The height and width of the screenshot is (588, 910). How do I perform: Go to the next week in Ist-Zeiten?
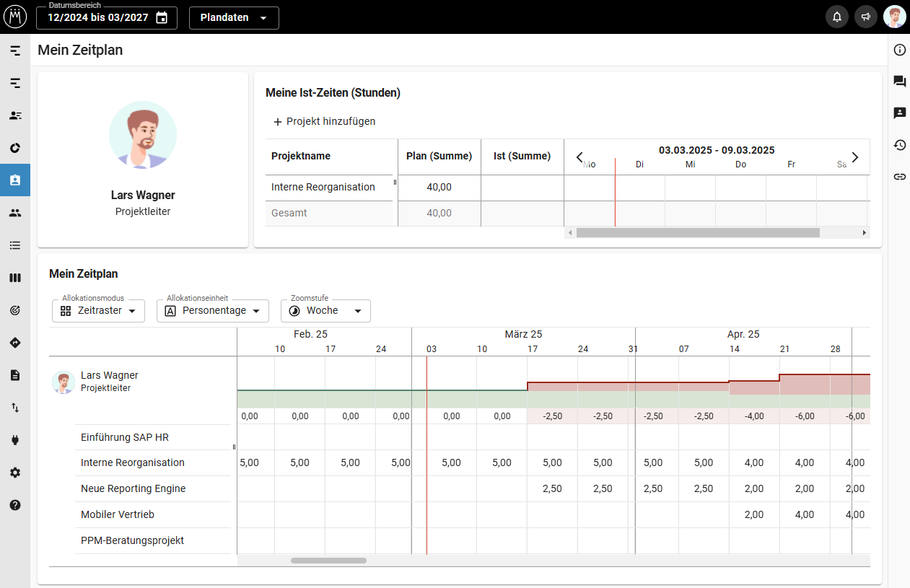click(x=855, y=157)
